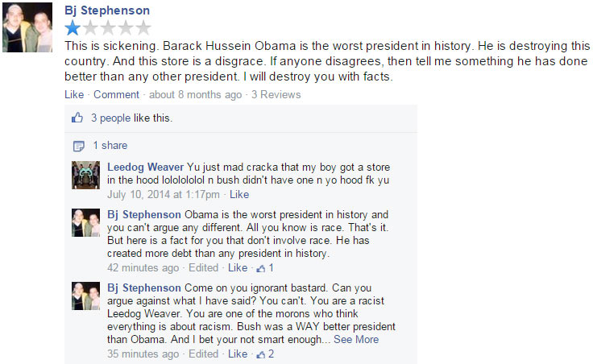Select the third gray rating star
The width and height of the screenshot is (593, 364).
point(108,27)
